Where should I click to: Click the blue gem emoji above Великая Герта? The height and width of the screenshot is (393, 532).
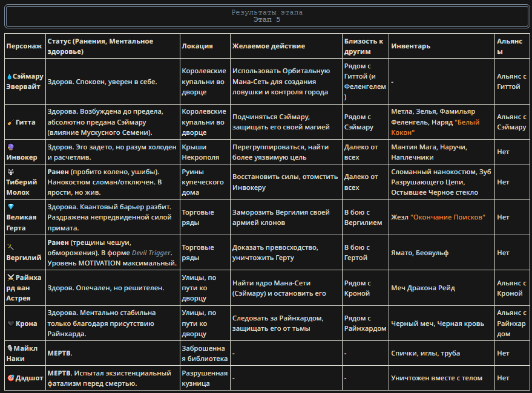pos(10,207)
